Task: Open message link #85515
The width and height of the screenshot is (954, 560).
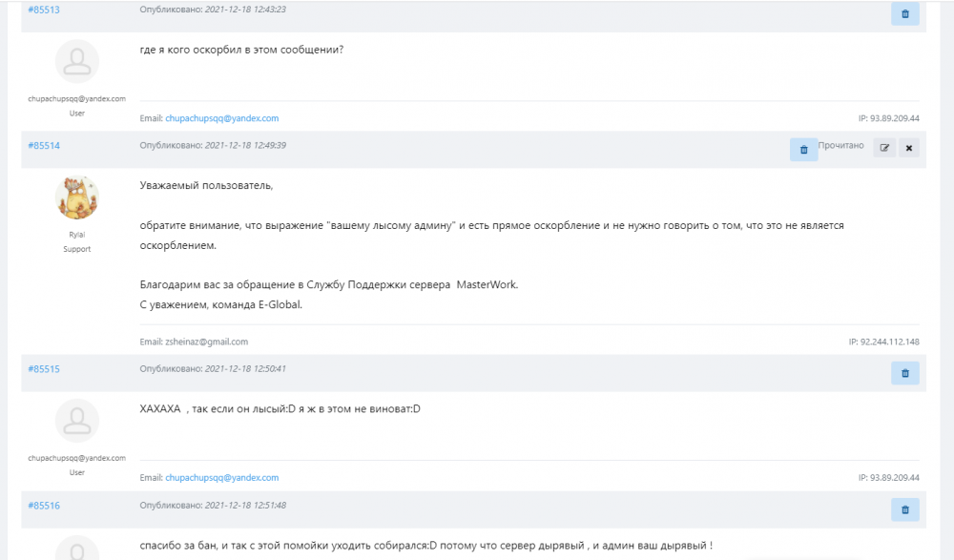Action: pyautogui.click(x=44, y=368)
